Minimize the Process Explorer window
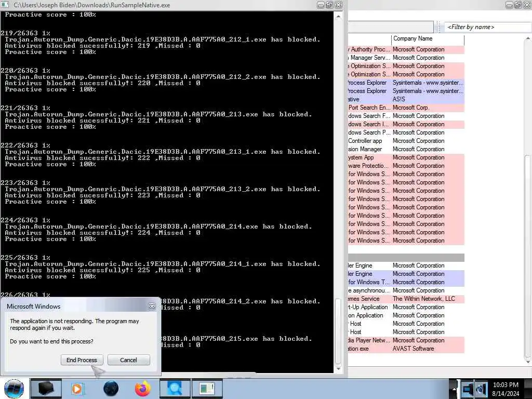The image size is (532, 399). point(509,5)
